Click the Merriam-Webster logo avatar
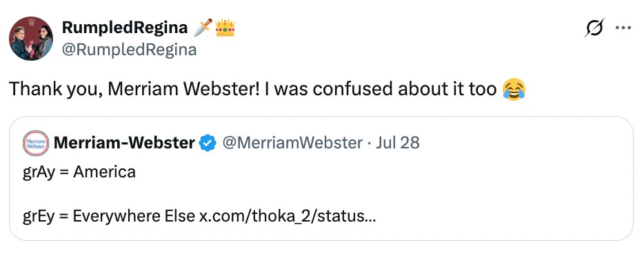The height and width of the screenshot is (254, 644). 36,143
